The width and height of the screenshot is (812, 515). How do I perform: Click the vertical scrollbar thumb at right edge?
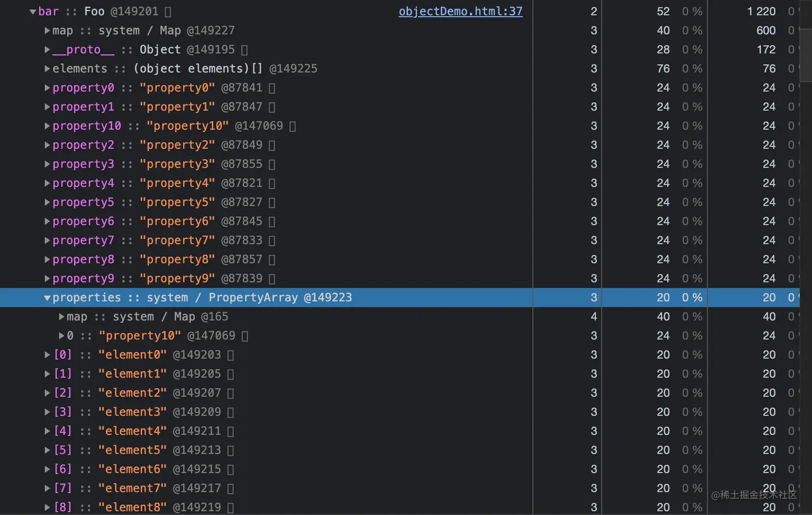806,55
